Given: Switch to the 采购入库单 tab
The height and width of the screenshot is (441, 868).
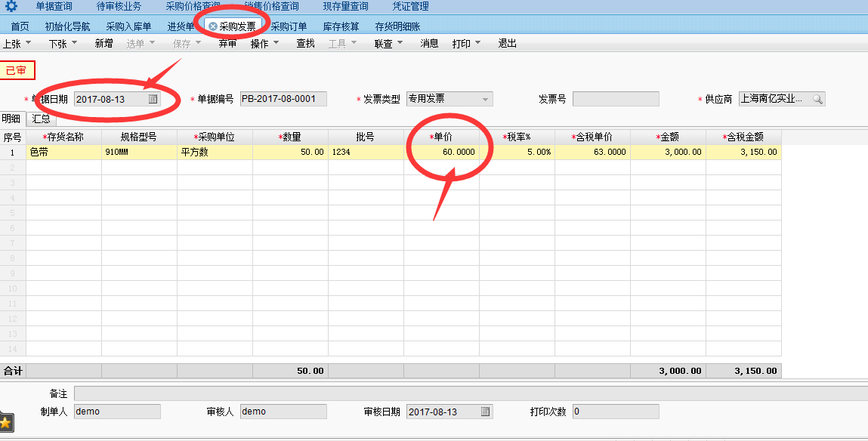Looking at the screenshot, I should point(128,26).
